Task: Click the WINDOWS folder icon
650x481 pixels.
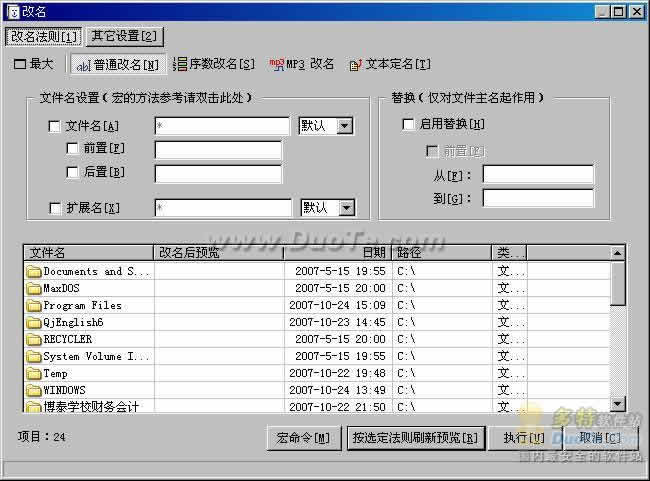Action: 33,390
